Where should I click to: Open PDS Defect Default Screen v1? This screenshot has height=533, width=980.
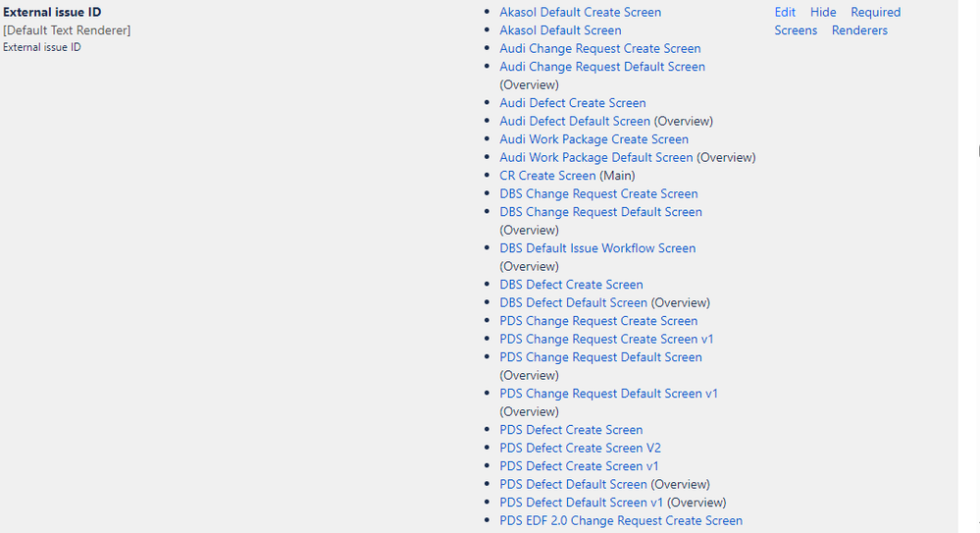pos(582,502)
